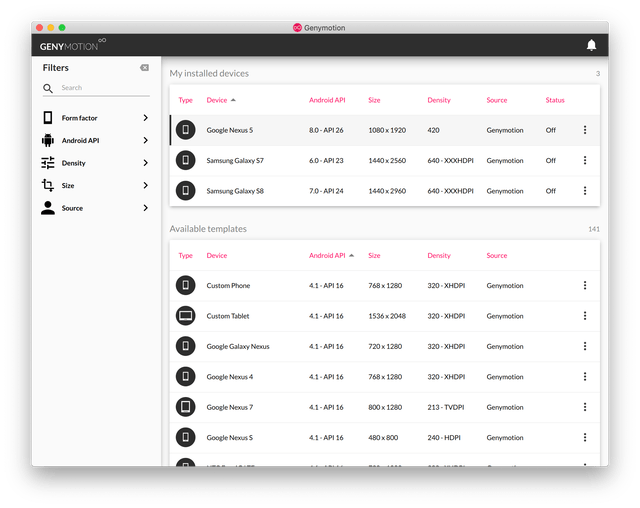
Task: Open the three-dot menu for Google Nexus S
Action: (x=585, y=437)
